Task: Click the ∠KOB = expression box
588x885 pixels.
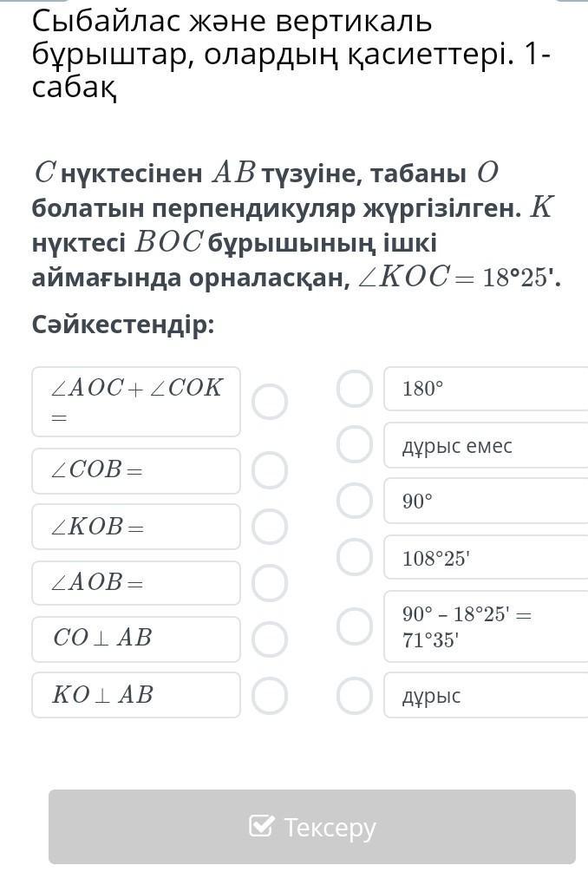Action: [136, 527]
